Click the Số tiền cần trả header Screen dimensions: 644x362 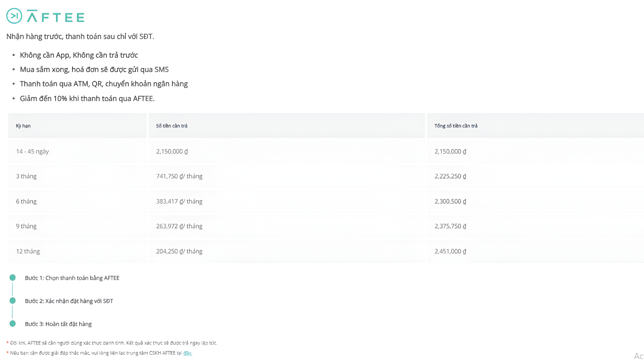(x=172, y=126)
